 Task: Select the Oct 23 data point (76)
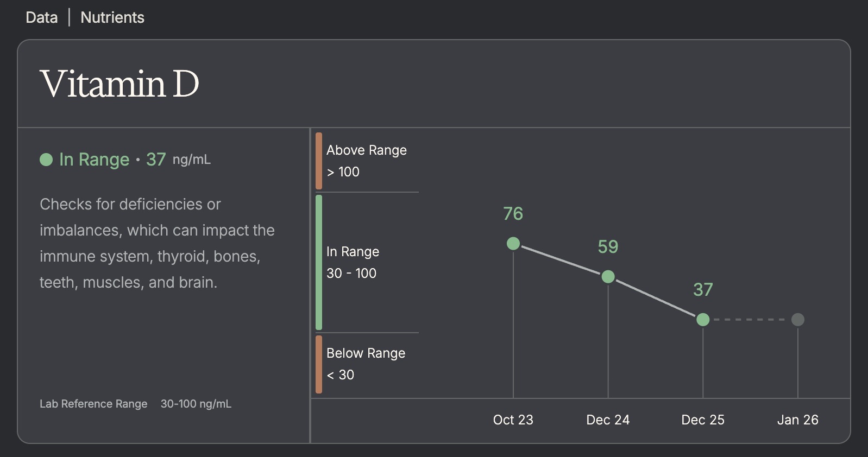513,244
